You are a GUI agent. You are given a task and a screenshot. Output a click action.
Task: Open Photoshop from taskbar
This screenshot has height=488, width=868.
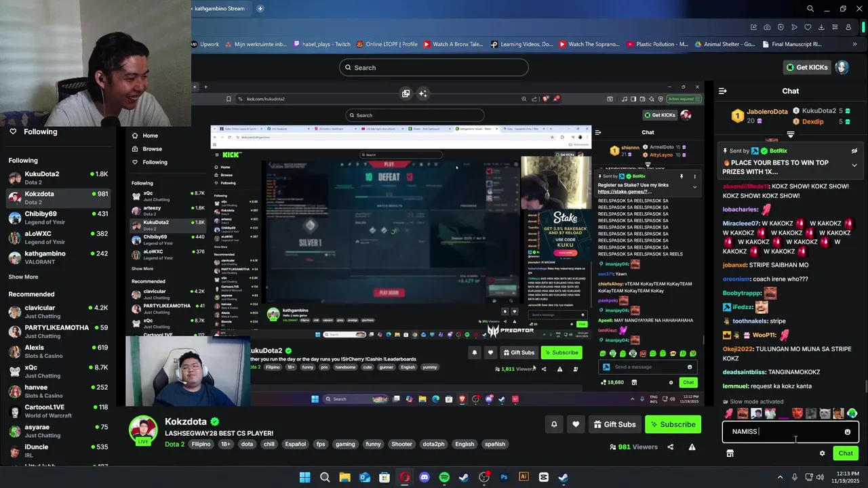click(x=504, y=477)
